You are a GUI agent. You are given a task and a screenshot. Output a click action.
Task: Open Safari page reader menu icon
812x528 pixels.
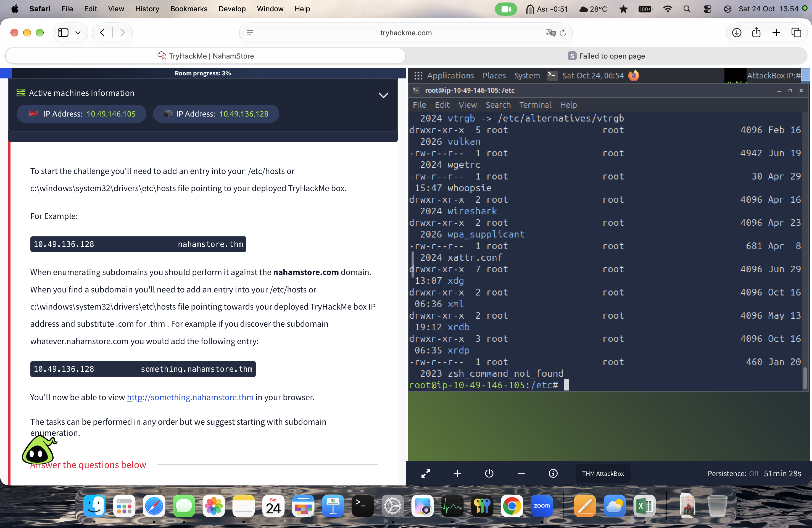[x=250, y=33]
